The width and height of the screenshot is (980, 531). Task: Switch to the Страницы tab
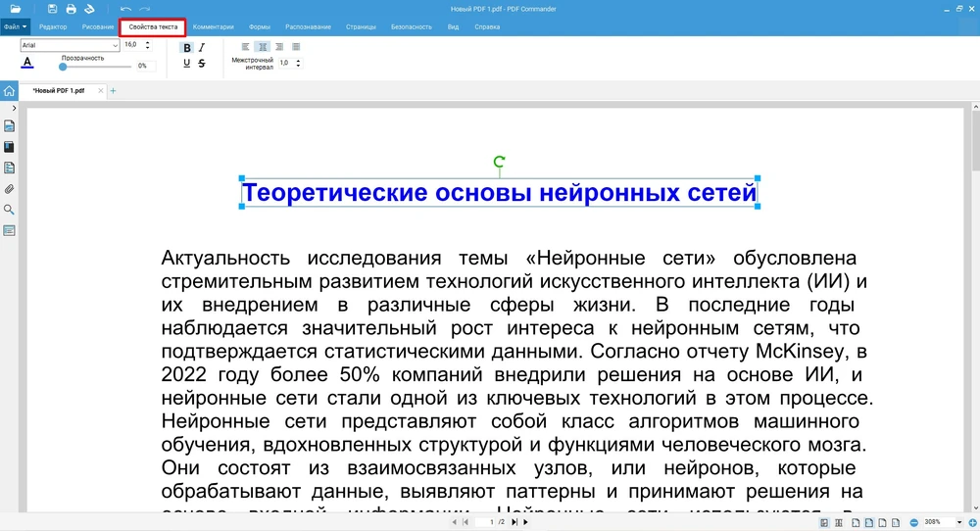tap(361, 26)
